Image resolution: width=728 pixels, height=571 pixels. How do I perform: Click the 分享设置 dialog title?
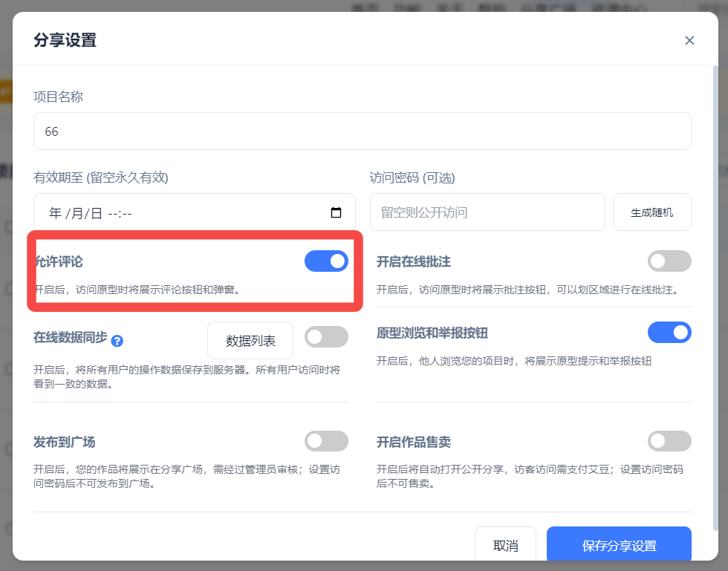(x=65, y=40)
